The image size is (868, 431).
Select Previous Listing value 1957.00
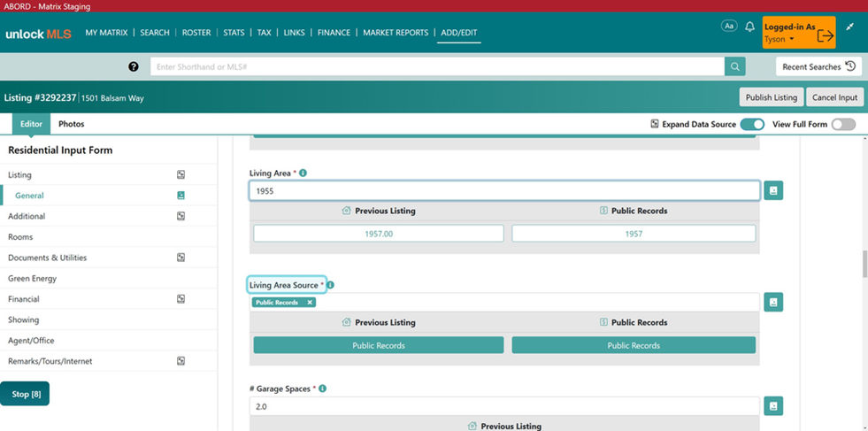pyautogui.click(x=379, y=234)
